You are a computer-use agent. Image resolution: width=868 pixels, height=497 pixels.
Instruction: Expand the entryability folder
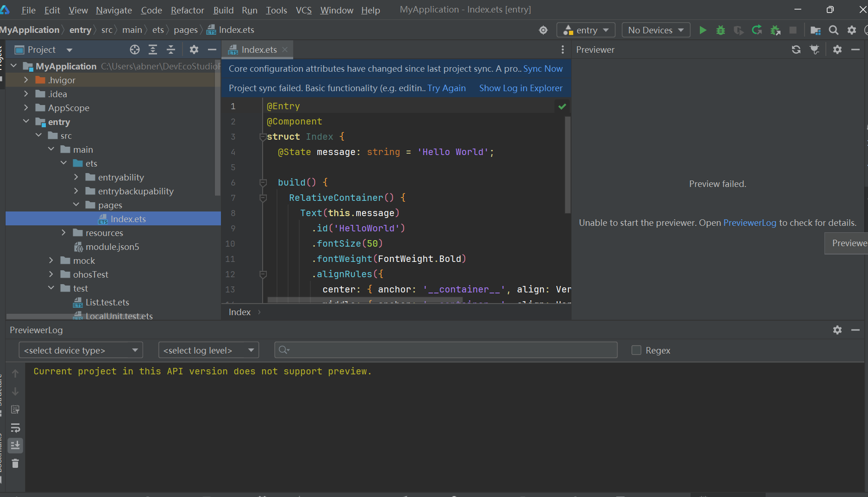(76, 177)
